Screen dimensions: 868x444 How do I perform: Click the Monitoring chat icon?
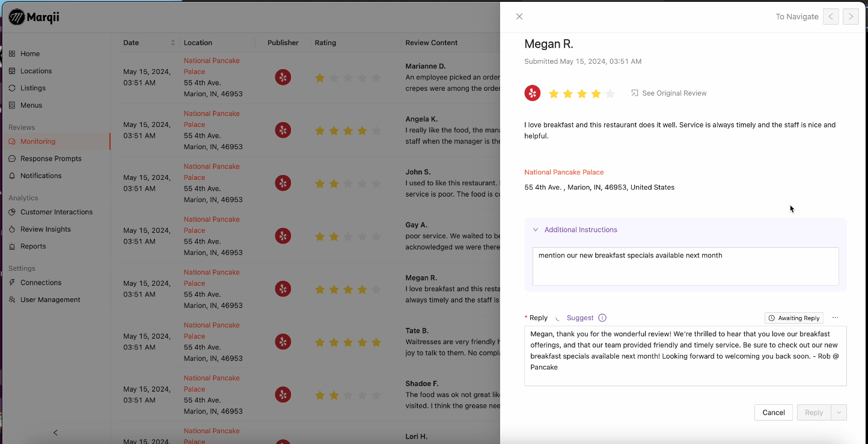(12, 141)
